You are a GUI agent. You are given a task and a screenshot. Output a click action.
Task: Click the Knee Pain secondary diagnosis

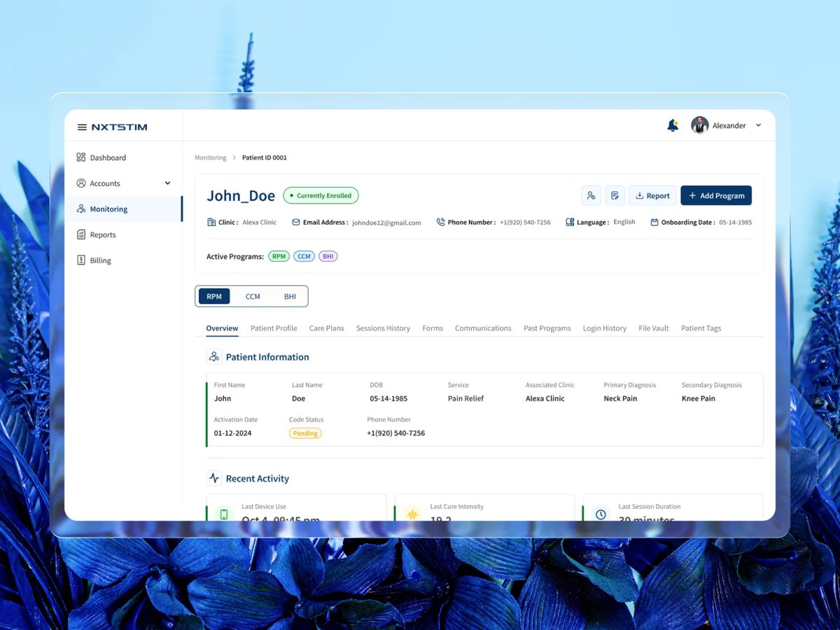pos(699,398)
